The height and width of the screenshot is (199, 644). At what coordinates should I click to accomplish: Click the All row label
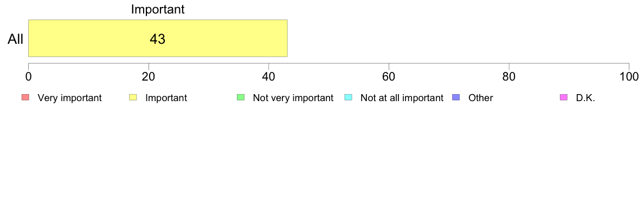tap(16, 39)
